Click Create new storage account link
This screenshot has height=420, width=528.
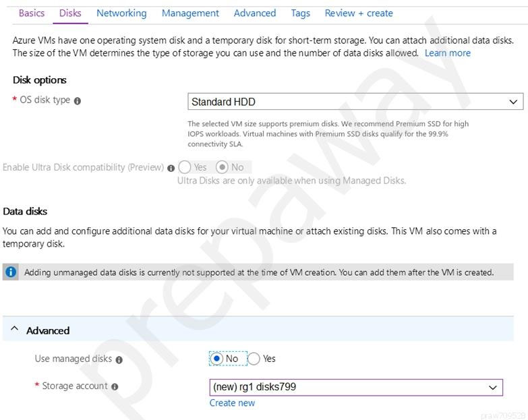click(232, 403)
